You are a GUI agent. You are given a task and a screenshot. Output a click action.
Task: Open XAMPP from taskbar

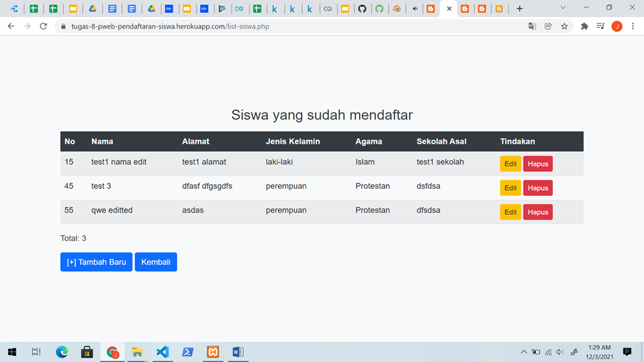(x=213, y=352)
